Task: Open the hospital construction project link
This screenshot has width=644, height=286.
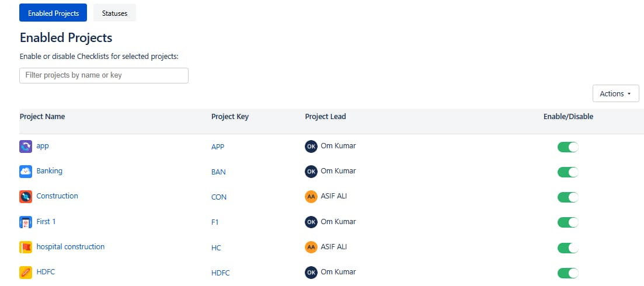Action: click(x=70, y=247)
